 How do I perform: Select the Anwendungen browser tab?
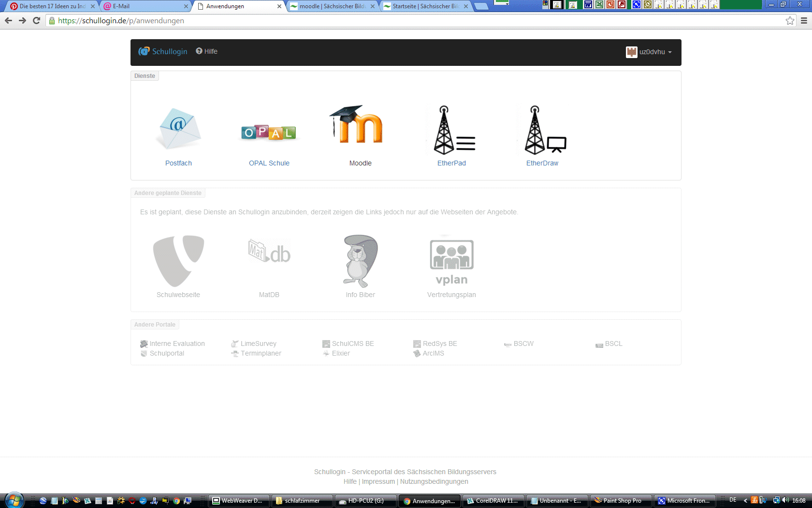[x=239, y=6]
